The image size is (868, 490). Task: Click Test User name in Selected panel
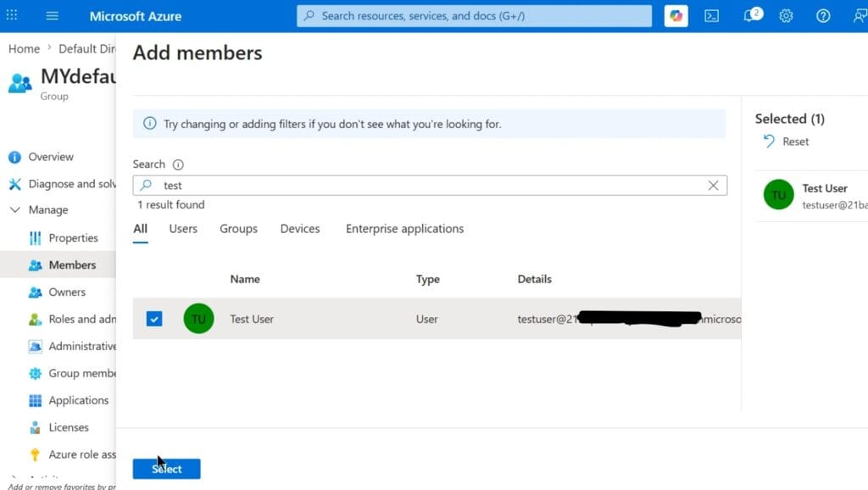pos(825,188)
